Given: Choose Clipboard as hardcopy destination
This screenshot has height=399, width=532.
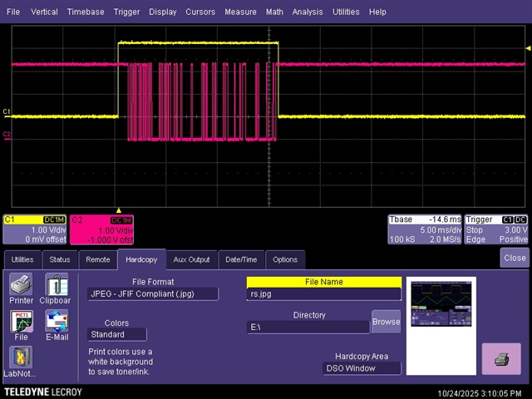Looking at the screenshot, I should tap(56, 288).
